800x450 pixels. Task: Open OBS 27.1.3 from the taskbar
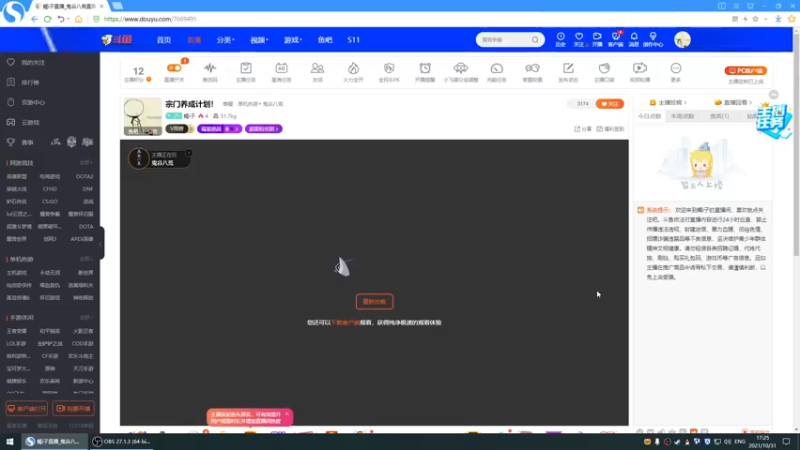[x=121, y=441]
